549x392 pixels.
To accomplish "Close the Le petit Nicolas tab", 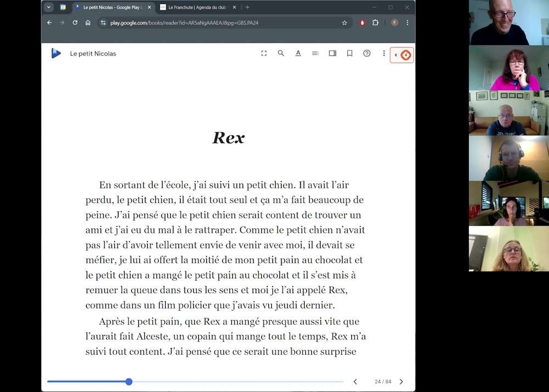I will (149, 7).
